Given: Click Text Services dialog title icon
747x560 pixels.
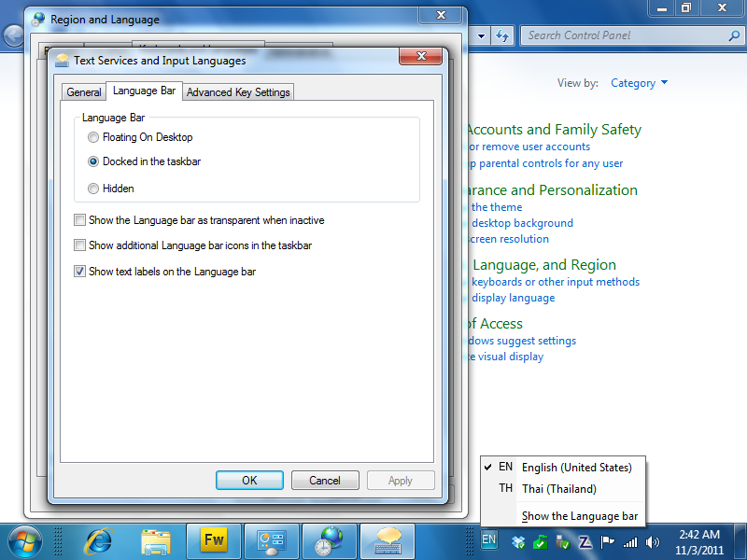Looking at the screenshot, I should click(x=62, y=61).
